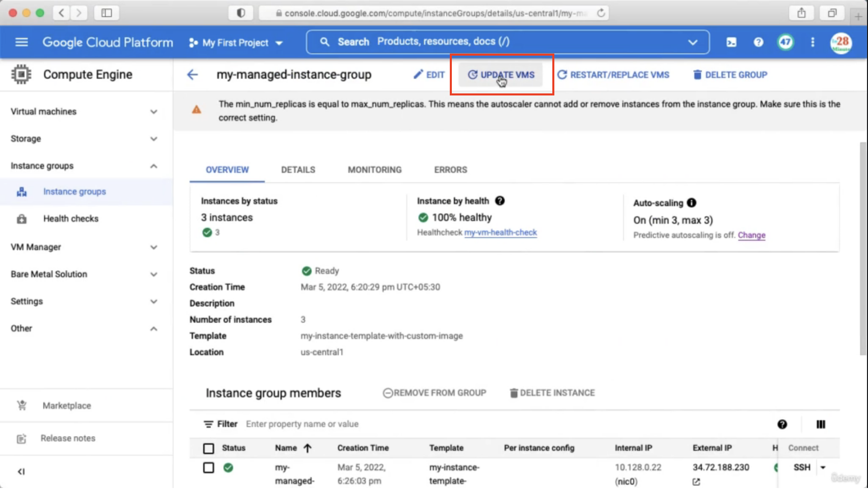Open the Errors tab

451,170
